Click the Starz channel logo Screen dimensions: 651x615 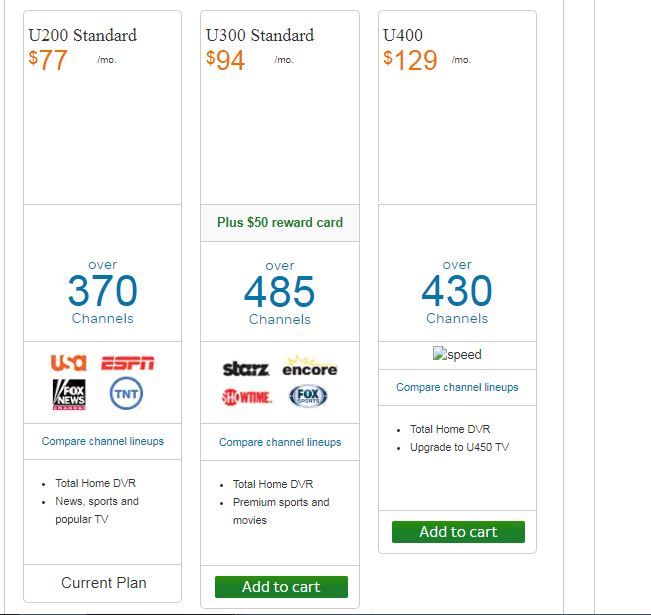[245, 369]
